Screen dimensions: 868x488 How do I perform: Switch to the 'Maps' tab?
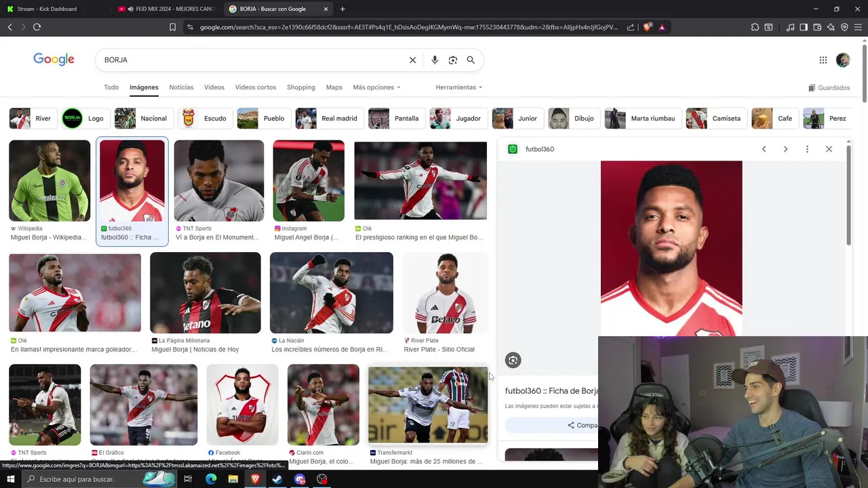pos(334,87)
